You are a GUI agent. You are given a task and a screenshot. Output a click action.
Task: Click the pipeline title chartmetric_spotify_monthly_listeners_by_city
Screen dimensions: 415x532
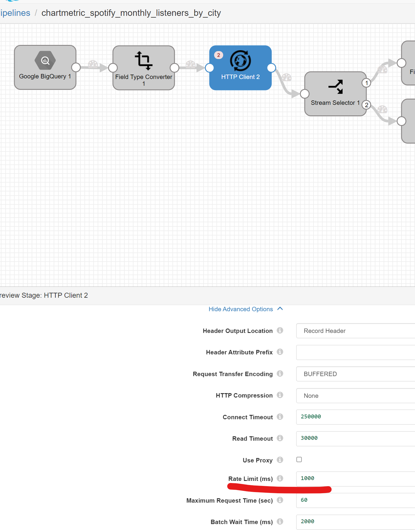pyautogui.click(x=131, y=13)
